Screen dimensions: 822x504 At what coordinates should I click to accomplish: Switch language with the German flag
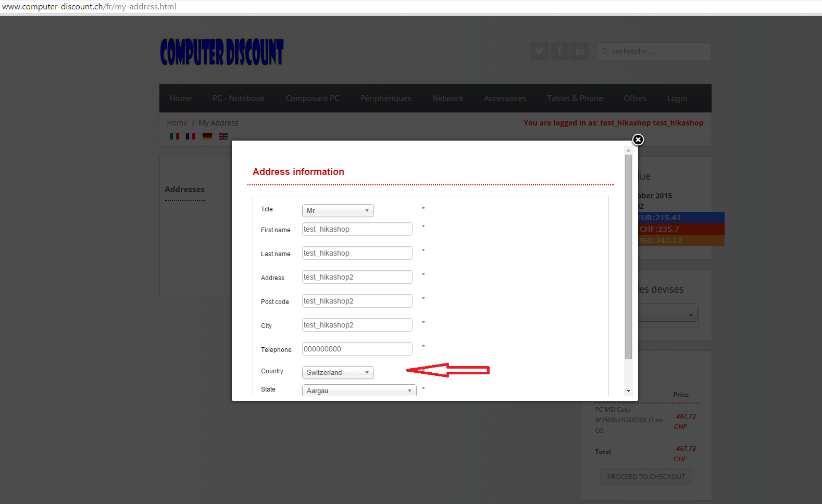click(x=207, y=136)
